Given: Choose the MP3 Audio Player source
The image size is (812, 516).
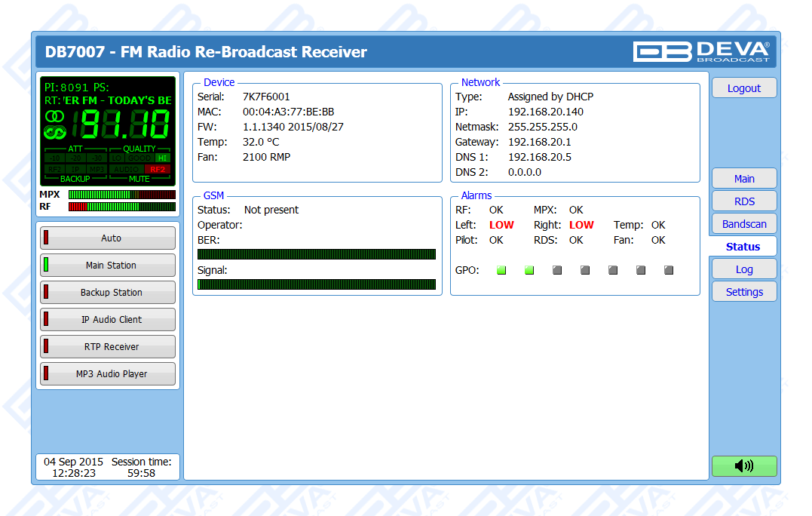Looking at the screenshot, I should [108, 374].
